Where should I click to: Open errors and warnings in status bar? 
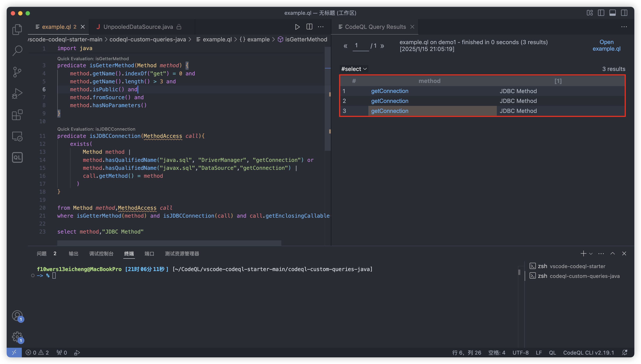click(37, 353)
